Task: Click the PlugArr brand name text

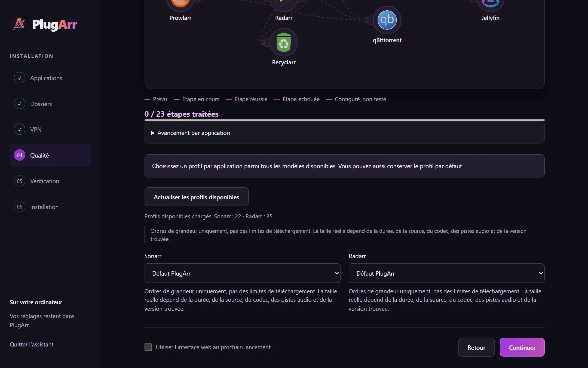Action: 54,25
